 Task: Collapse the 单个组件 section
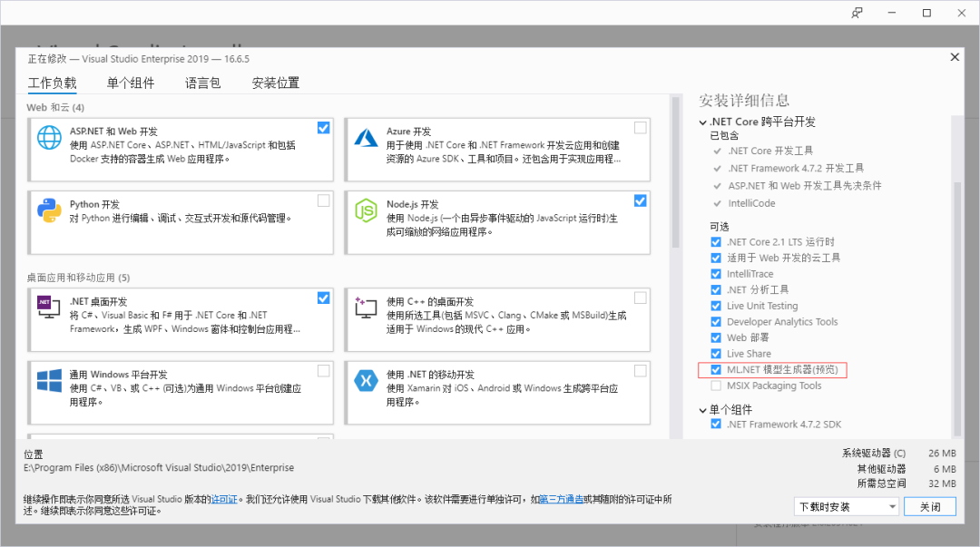703,411
